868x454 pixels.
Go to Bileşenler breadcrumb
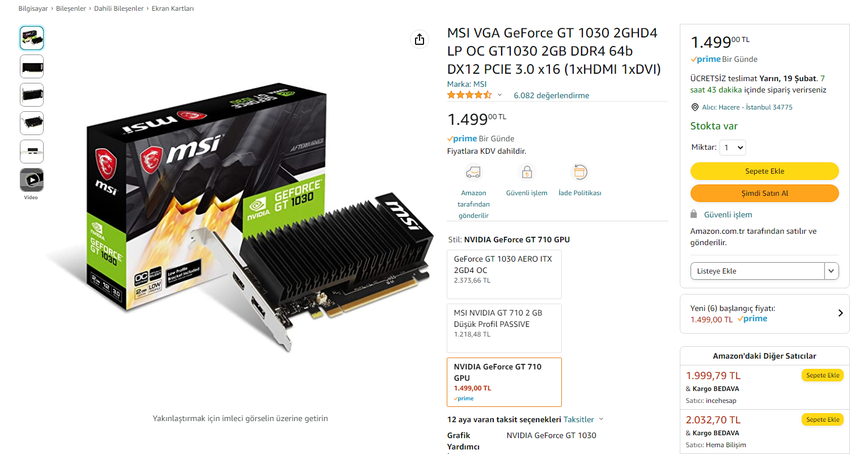pyautogui.click(x=71, y=9)
